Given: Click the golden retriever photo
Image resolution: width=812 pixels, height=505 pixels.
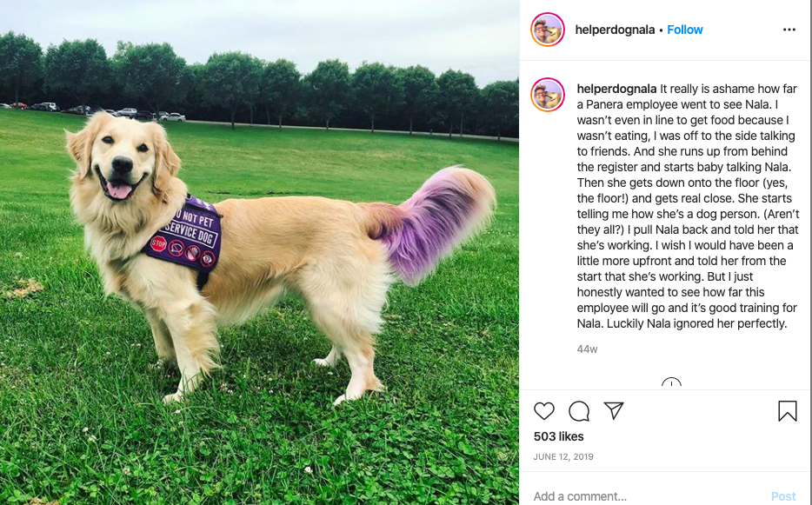Looking at the screenshot, I should point(259,252).
